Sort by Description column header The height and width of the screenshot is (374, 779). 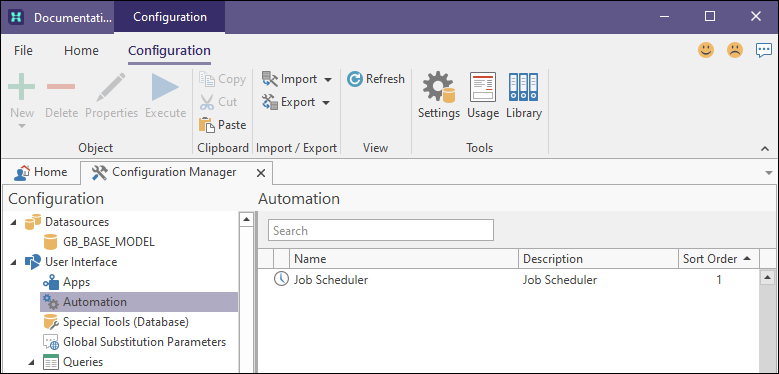[x=598, y=259]
